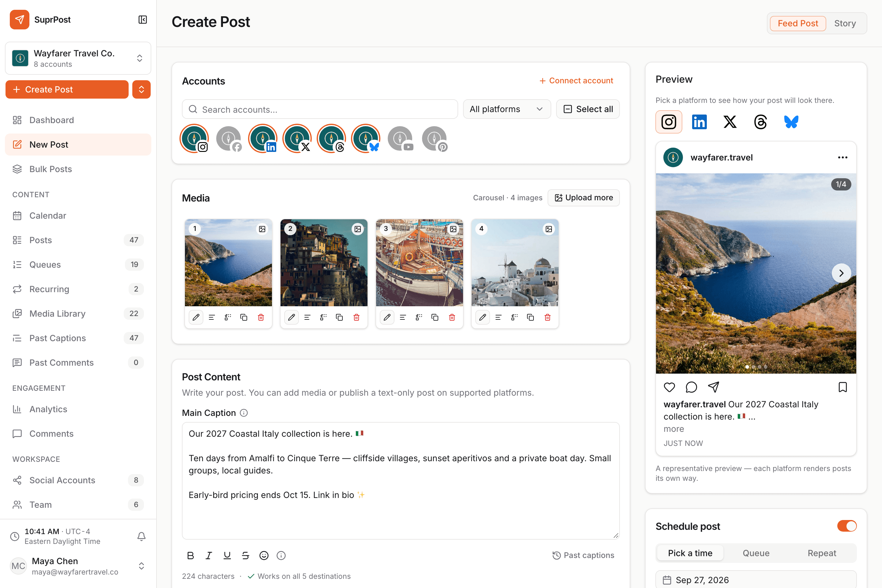Select the Repeat scheduling tab
Image resolution: width=882 pixels, height=588 pixels.
pos(822,553)
